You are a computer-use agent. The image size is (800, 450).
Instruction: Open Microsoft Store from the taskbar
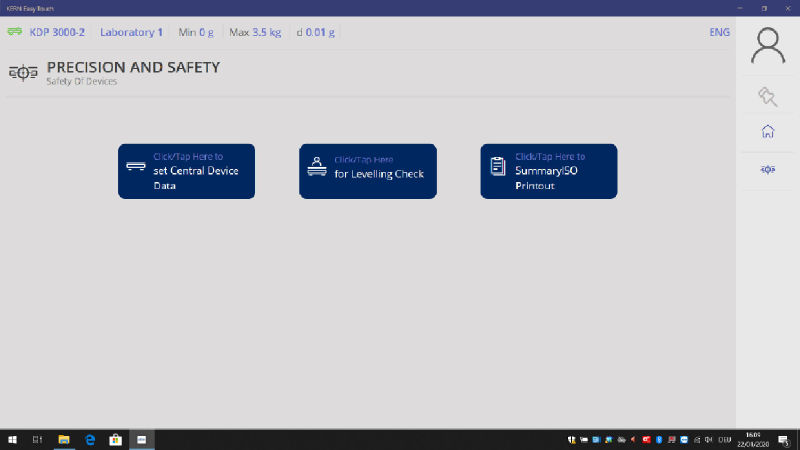click(115, 439)
